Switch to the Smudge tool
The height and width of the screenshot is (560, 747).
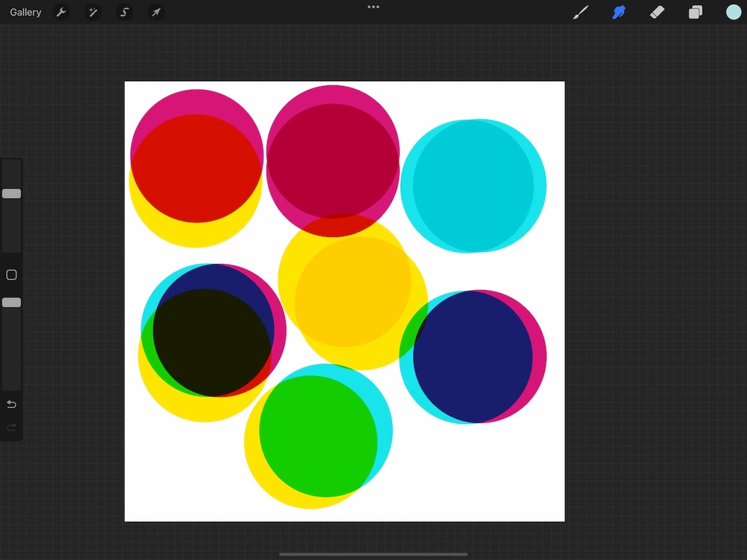(x=618, y=12)
